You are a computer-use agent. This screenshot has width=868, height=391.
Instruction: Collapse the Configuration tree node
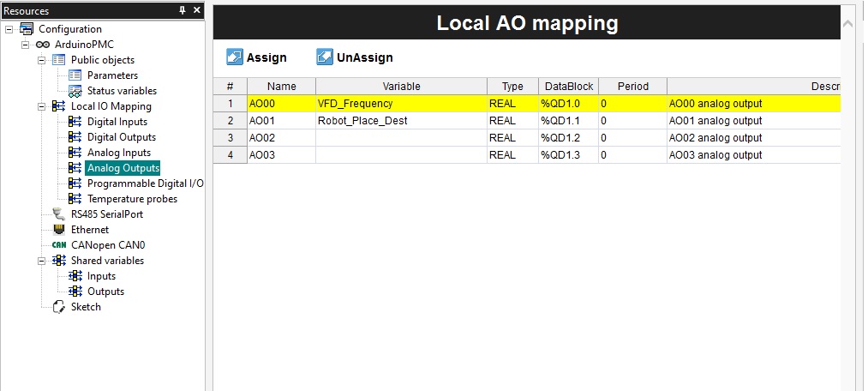[9, 29]
